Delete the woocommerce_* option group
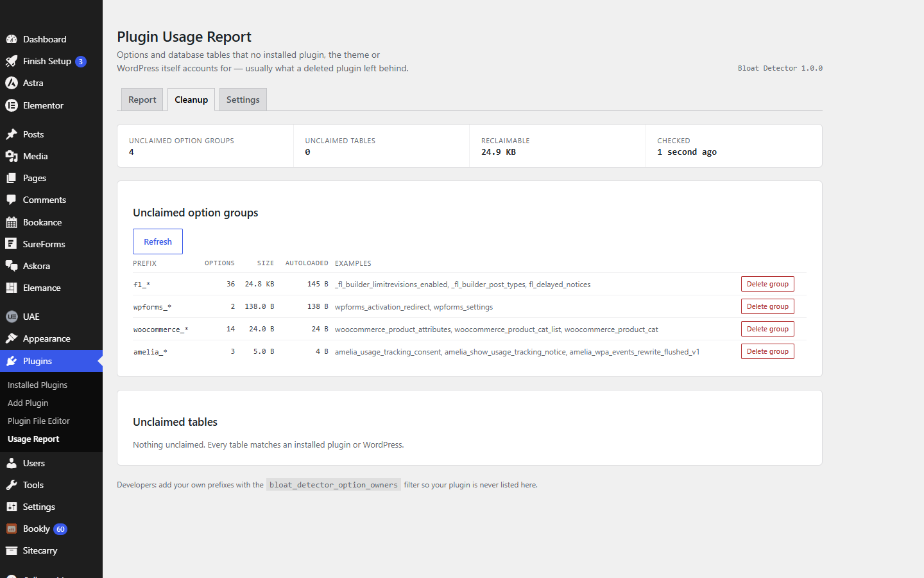924x578 pixels. pos(767,329)
